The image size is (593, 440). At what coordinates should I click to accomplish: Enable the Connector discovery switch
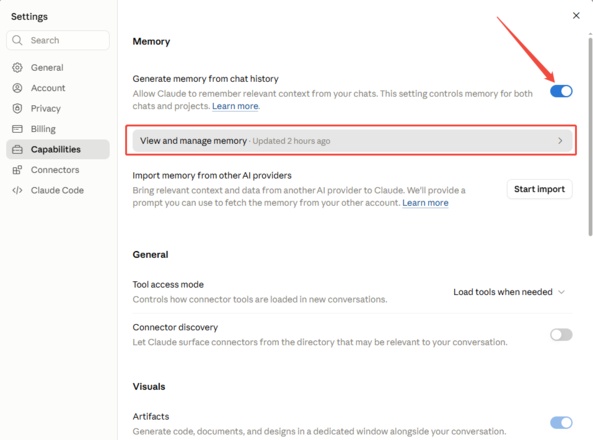tap(561, 334)
